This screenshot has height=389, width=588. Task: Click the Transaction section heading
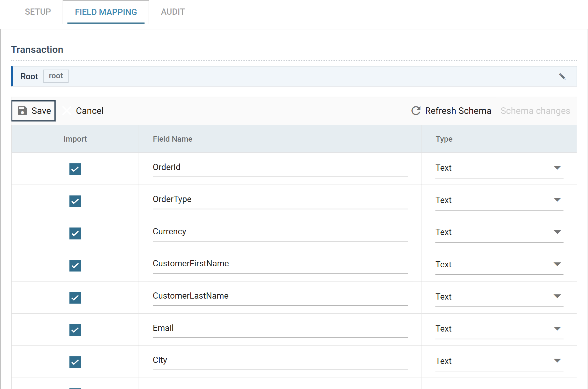[x=37, y=50]
